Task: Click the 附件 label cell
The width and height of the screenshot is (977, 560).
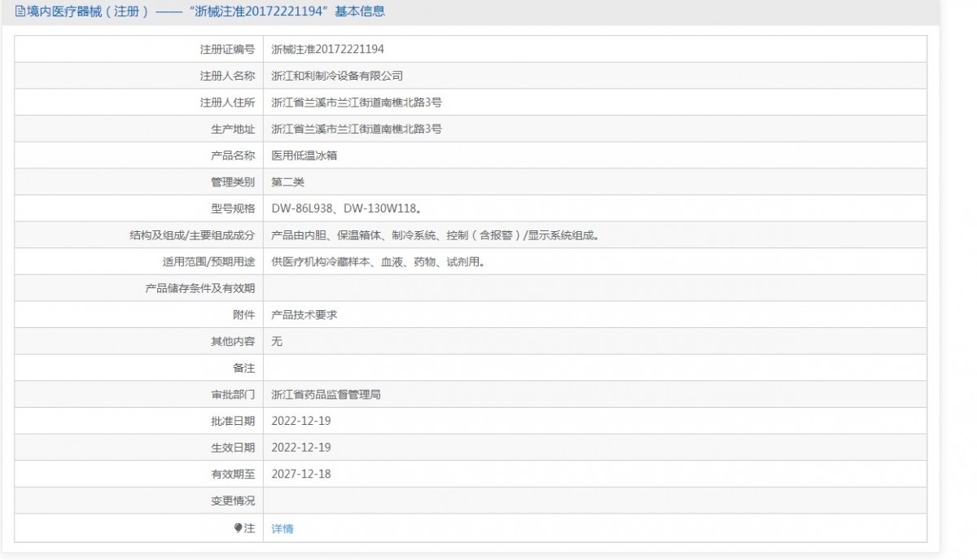Action: coord(138,315)
